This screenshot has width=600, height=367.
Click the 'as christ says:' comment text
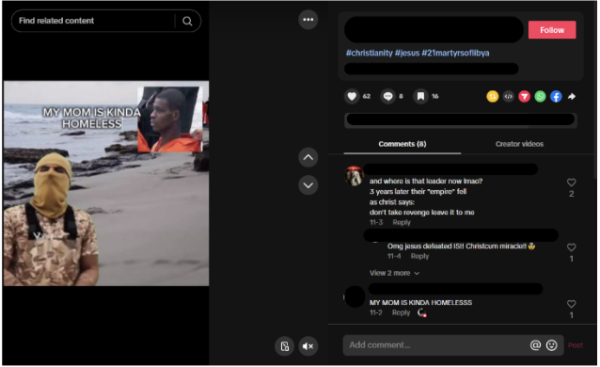click(392, 202)
